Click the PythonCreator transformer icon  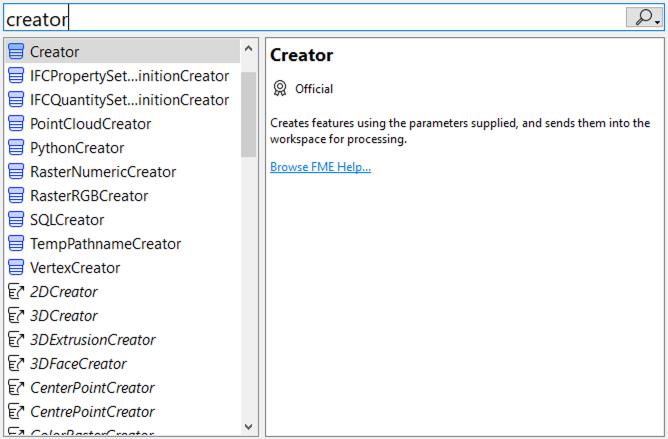[16, 148]
